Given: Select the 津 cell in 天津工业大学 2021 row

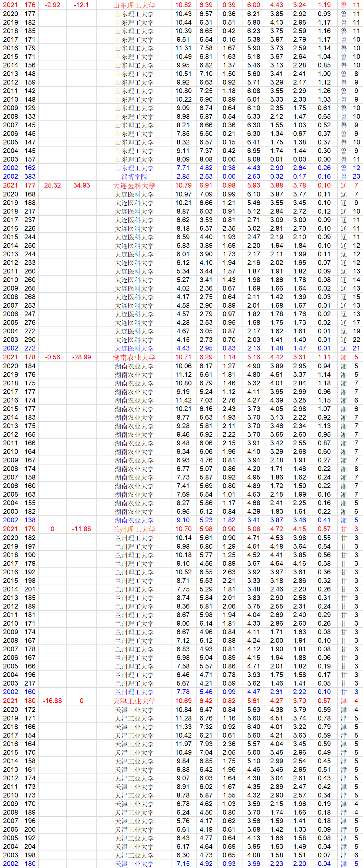Looking at the screenshot, I should 344,701.
